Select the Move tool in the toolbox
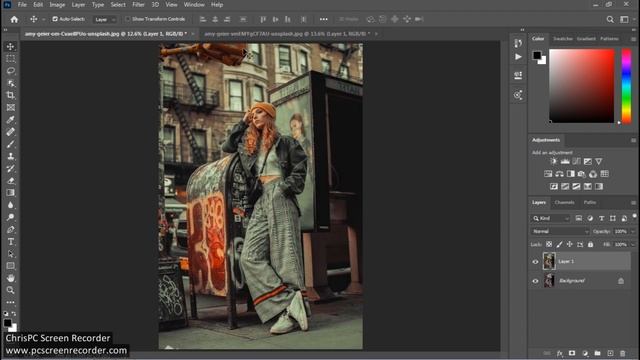Image resolution: width=640 pixels, height=360 pixels. point(11,47)
